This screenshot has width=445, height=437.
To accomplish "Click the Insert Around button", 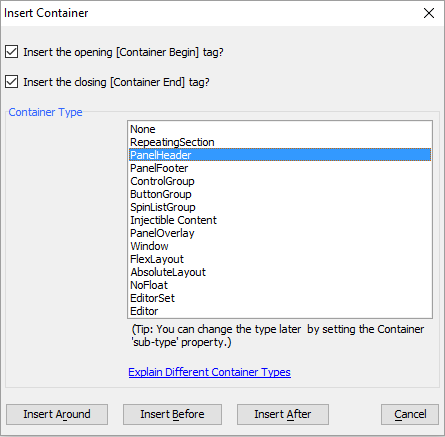I will tap(57, 414).
